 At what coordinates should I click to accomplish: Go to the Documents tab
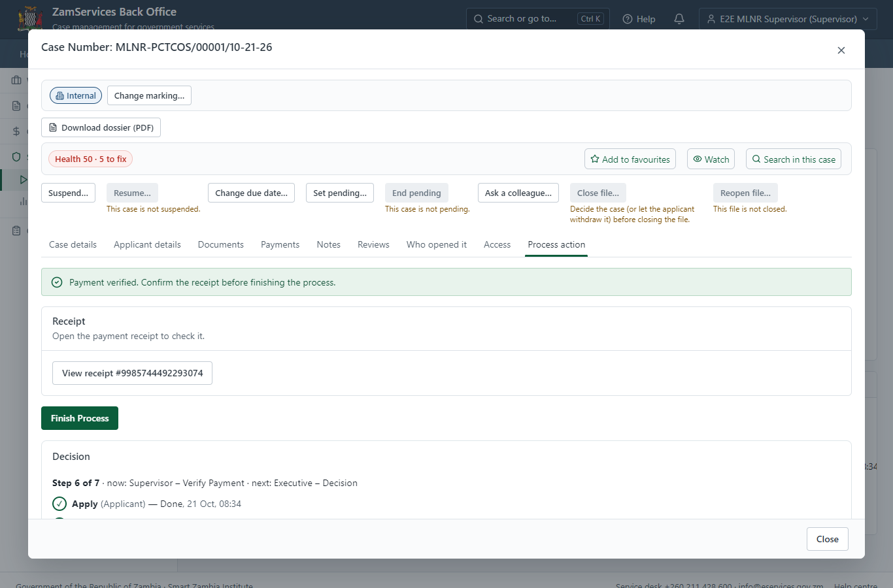[x=221, y=244]
